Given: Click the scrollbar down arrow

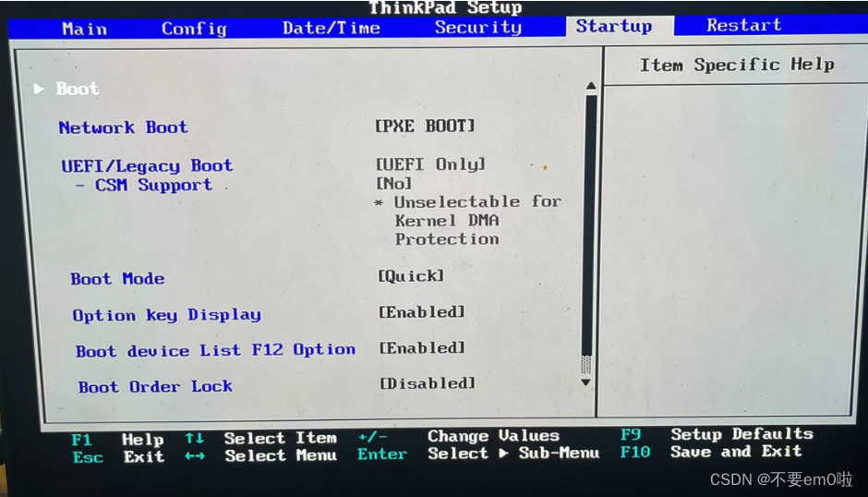Looking at the screenshot, I should coord(585,382).
